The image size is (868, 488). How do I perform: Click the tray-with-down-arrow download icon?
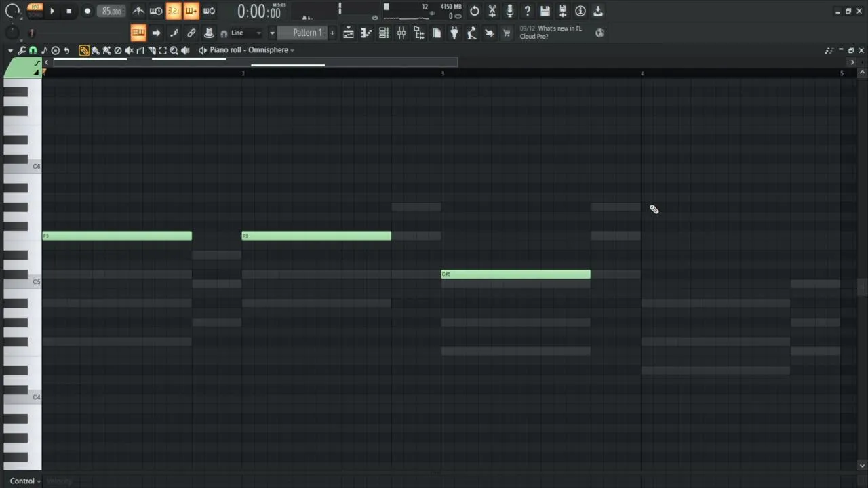pos(598,11)
